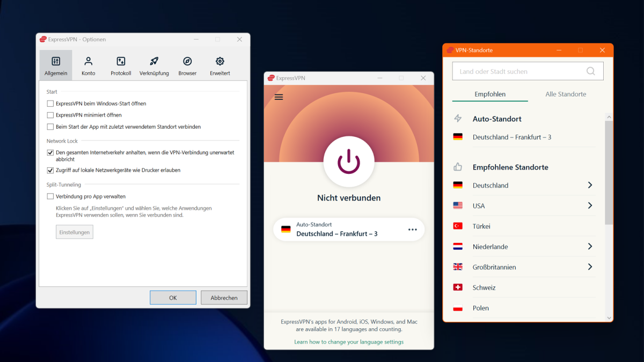Switch to the Konto tab
The height and width of the screenshot is (362, 644).
89,65
